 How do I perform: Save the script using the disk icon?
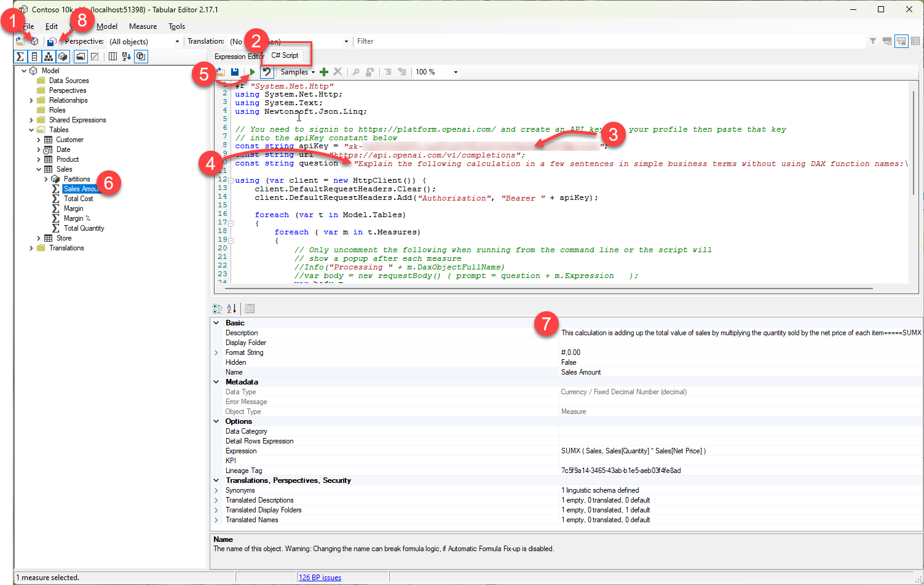pyautogui.click(x=235, y=71)
